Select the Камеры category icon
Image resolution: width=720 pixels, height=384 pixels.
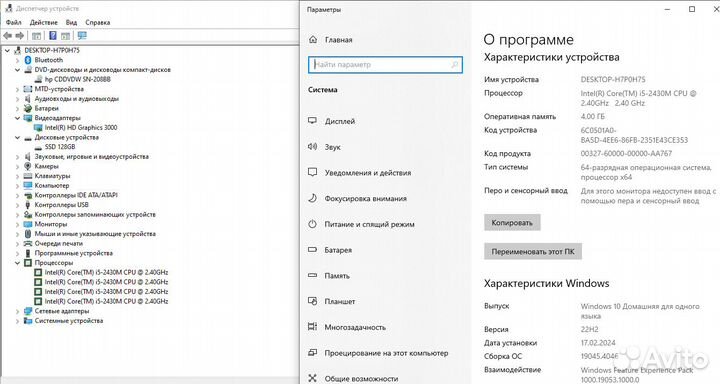click(x=28, y=166)
